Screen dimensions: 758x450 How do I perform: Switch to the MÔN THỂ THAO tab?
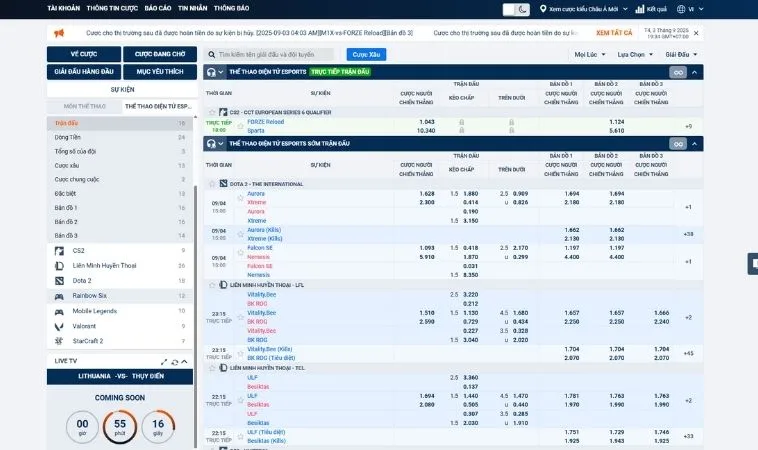(84, 106)
